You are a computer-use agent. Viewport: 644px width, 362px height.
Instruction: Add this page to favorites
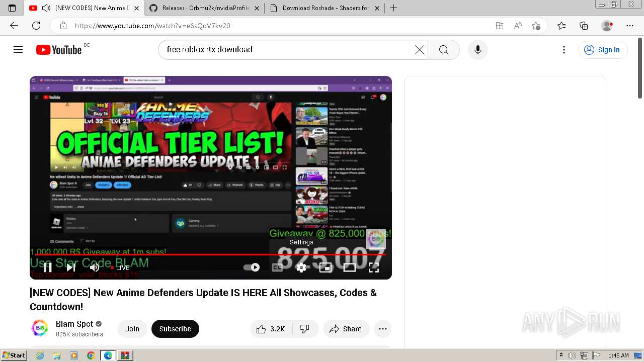point(536,26)
